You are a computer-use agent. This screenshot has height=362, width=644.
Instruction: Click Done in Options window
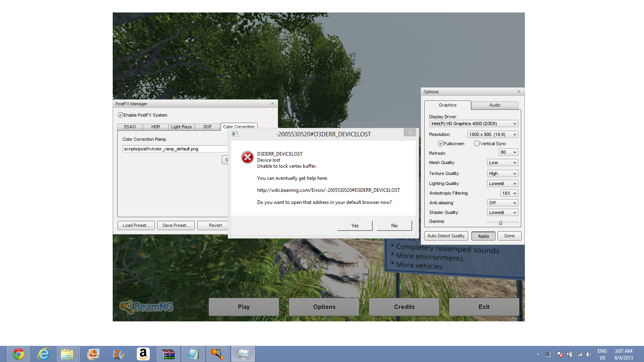tap(510, 236)
